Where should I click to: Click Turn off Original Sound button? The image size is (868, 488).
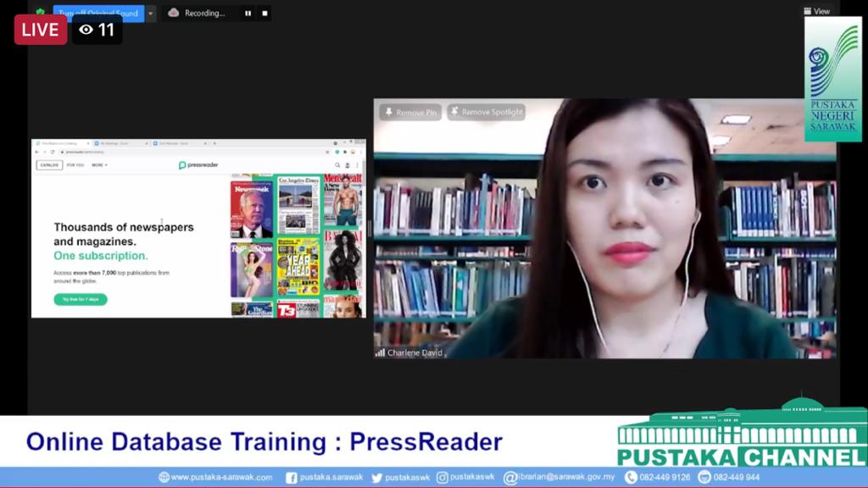point(98,14)
